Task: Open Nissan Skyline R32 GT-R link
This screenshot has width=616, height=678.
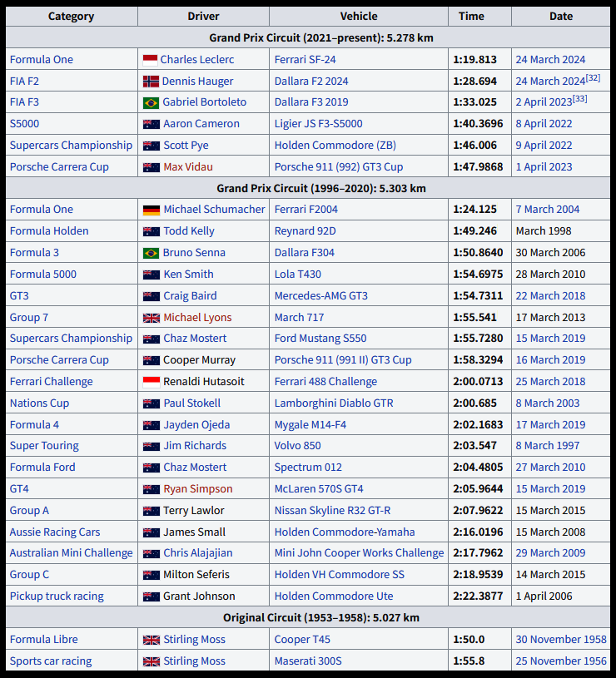Action: pyautogui.click(x=332, y=510)
